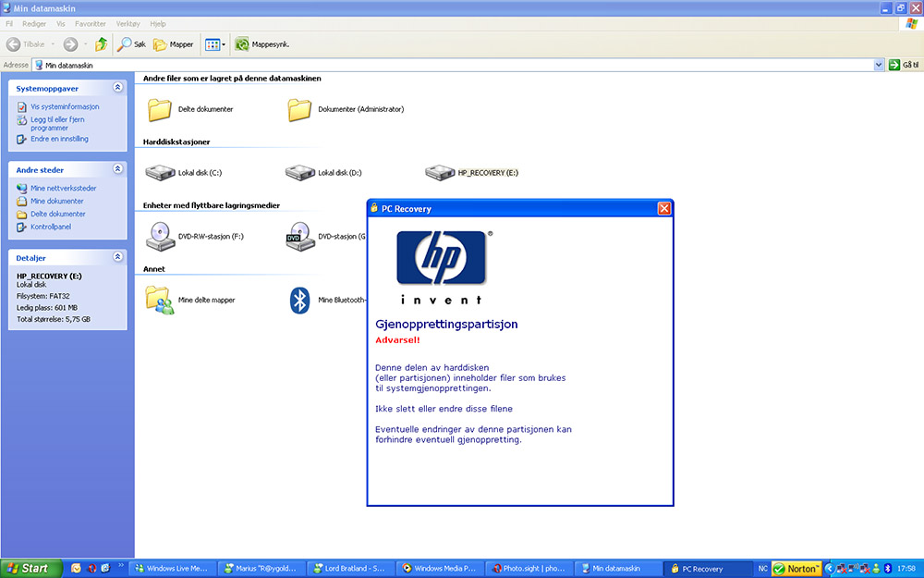Open the Hjelp menu

click(157, 24)
